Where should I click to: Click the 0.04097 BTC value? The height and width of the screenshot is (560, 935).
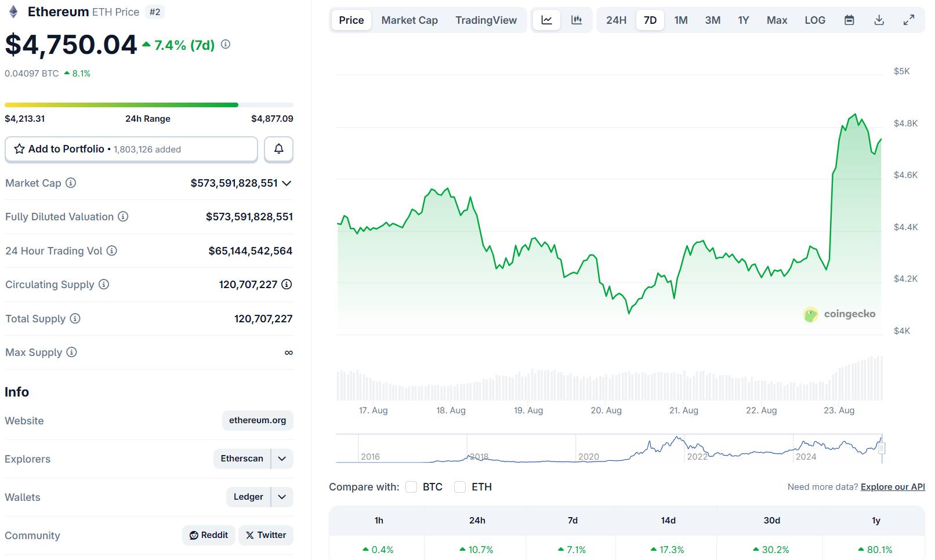[x=32, y=74]
